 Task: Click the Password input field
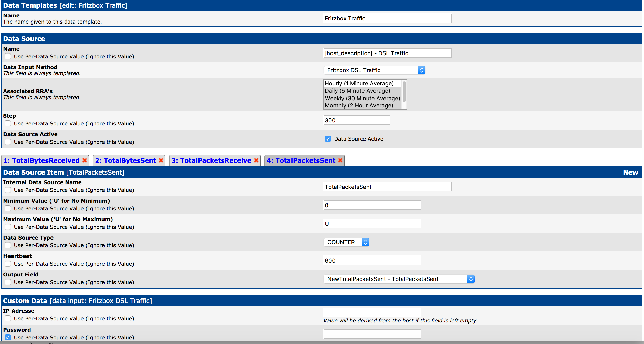(x=372, y=334)
